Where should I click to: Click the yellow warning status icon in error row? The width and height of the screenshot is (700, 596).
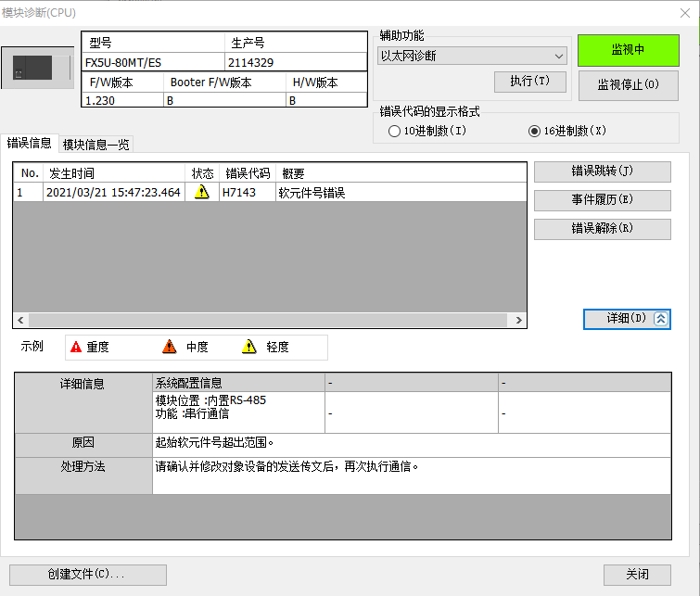coord(201,193)
